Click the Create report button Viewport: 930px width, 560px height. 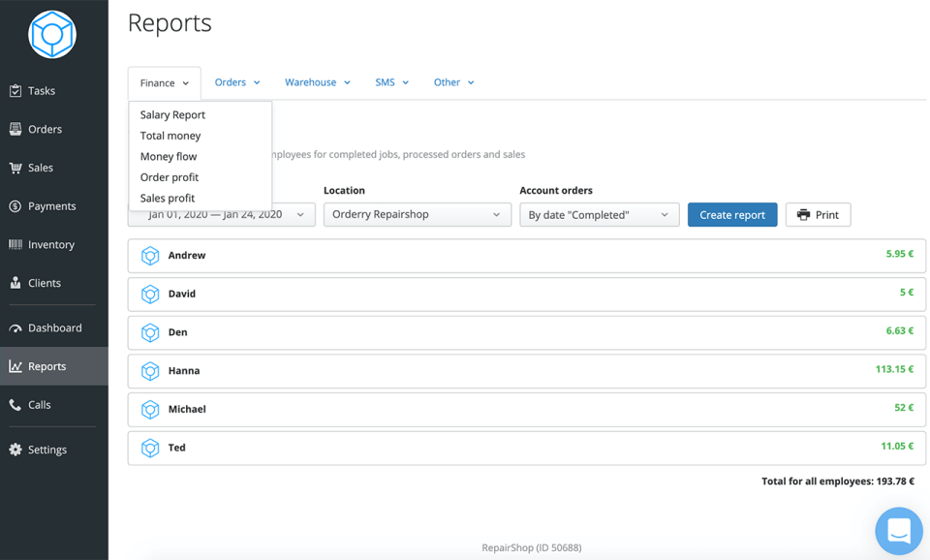pos(732,215)
